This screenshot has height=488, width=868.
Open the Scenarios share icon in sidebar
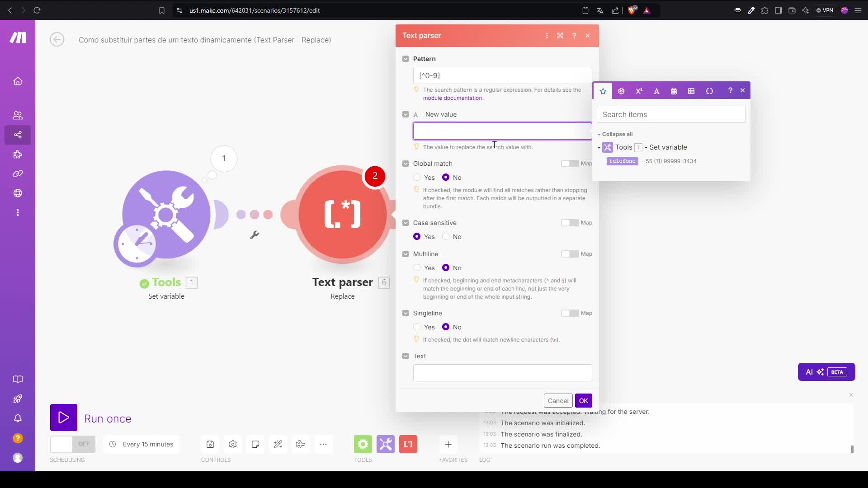click(x=18, y=135)
